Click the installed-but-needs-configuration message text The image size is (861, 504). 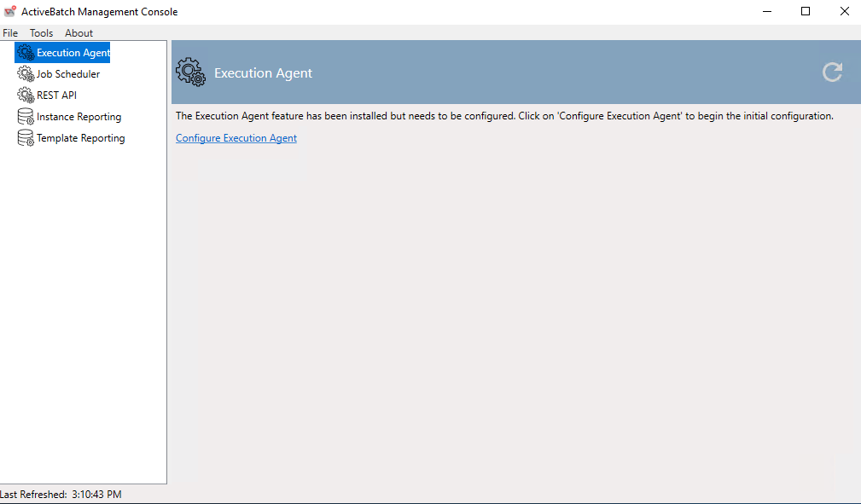(504, 116)
